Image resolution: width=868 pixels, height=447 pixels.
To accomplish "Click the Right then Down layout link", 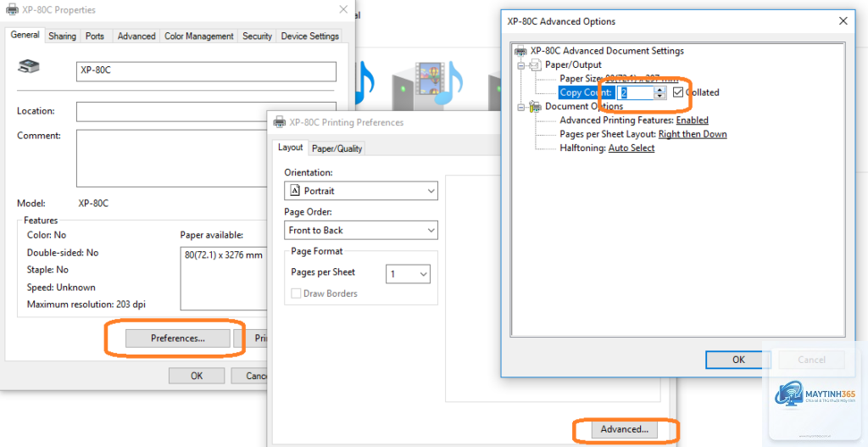I will [693, 134].
